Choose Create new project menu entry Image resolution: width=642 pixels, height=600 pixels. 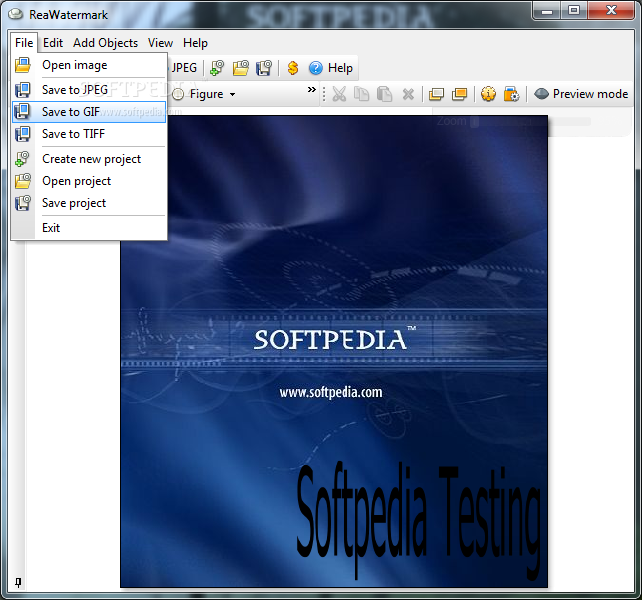click(x=89, y=159)
